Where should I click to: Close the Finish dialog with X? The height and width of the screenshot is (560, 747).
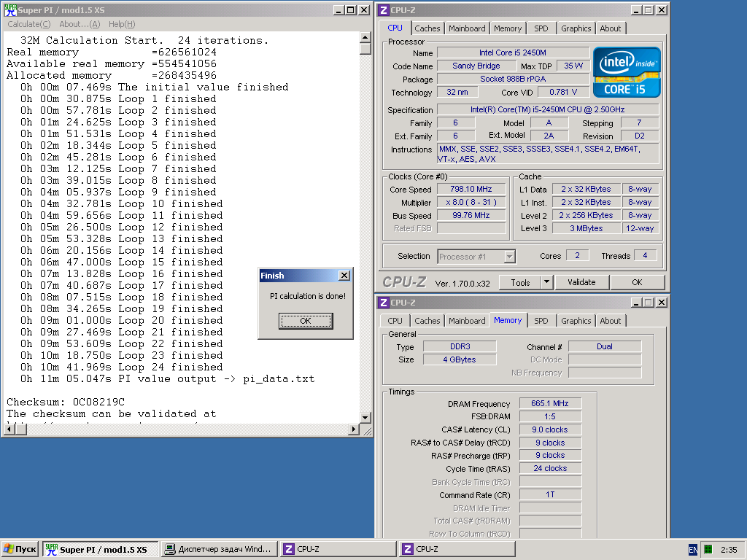(344, 275)
